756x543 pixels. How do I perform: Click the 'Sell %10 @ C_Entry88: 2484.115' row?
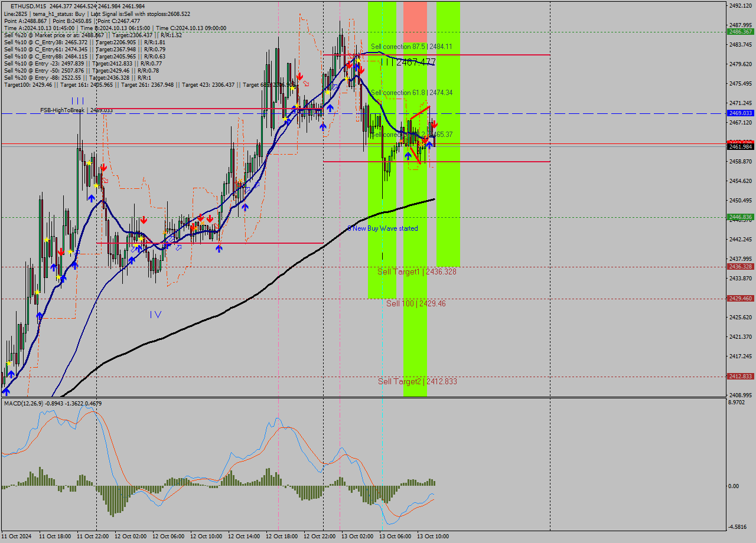point(84,56)
